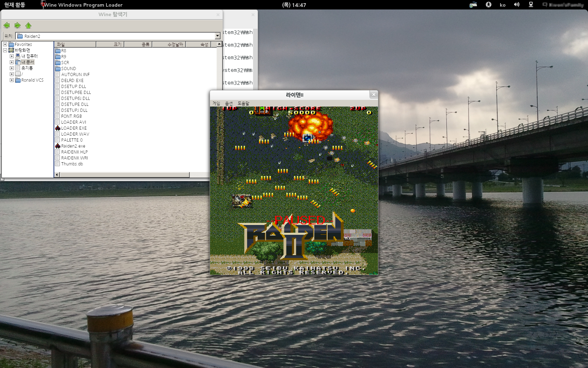
Task: Open keyboard input method icon in top bar
Action: point(473,5)
